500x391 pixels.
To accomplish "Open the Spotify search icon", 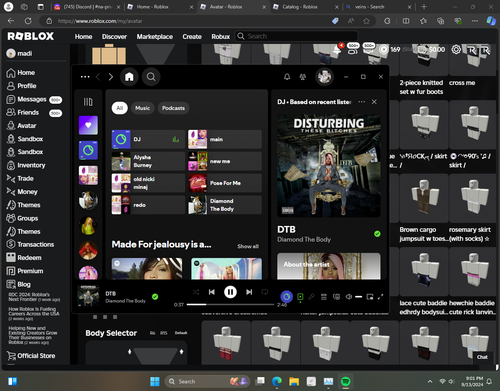I will point(151,77).
